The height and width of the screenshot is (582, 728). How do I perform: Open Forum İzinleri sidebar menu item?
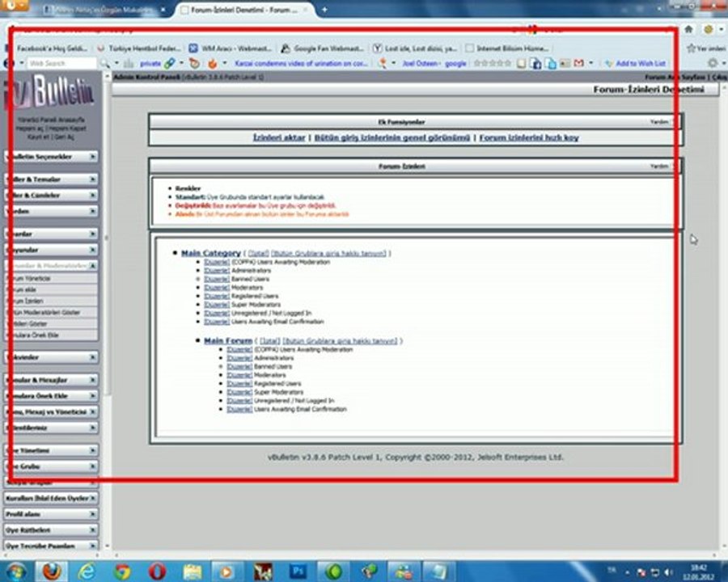tap(51, 301)
